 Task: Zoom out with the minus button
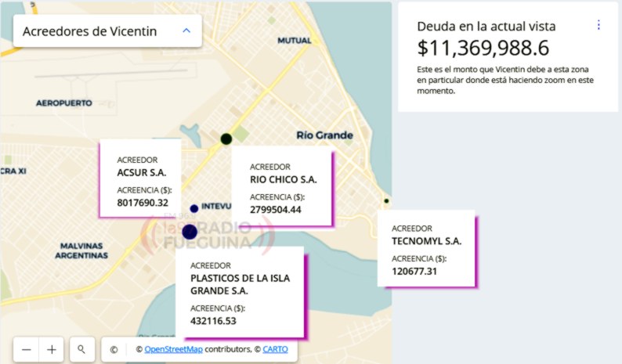pyautogui.click(x=26, y=349)
